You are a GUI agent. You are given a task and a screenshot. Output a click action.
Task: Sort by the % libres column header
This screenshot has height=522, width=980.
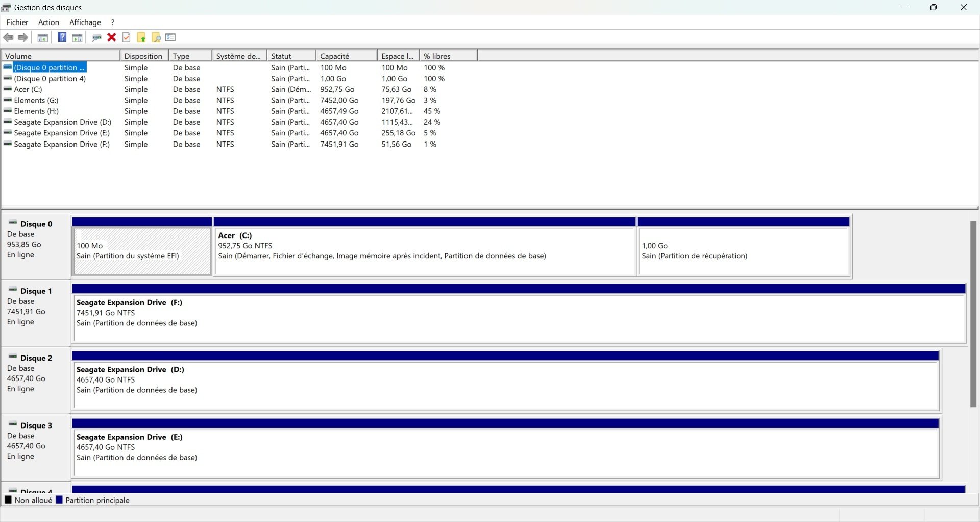coord(449,56)
